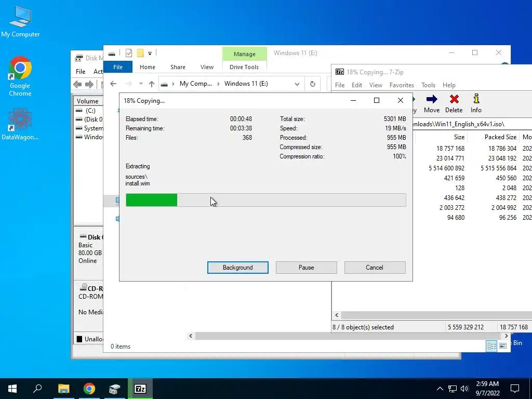Send the copy to Background
532x399 pixels.
[238, 268]
